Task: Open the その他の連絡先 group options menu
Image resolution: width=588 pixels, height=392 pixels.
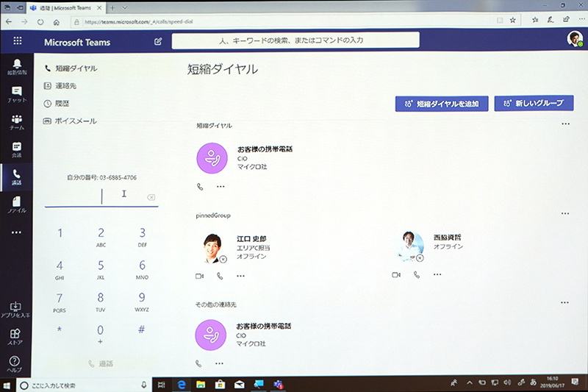Action: 564,302
